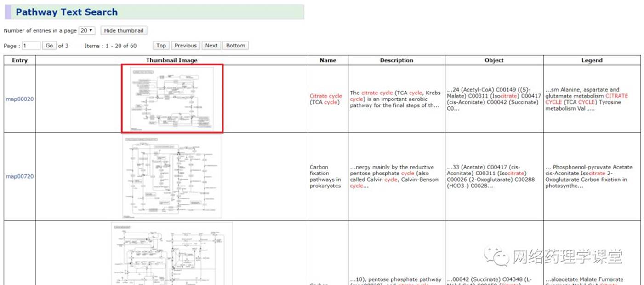Jump to Top of results
The image size is (644, 285).
point(161,46)
